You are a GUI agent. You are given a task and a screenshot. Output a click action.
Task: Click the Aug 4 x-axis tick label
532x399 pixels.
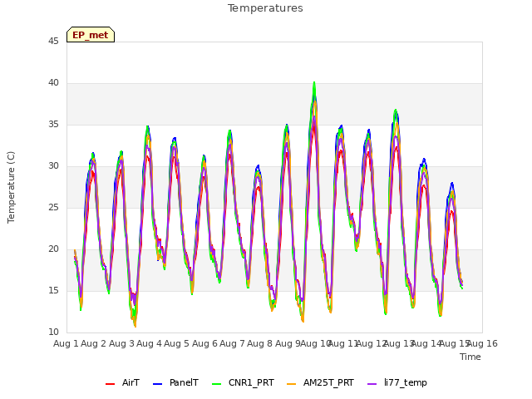pyautogui.click(x=150, y=343)
